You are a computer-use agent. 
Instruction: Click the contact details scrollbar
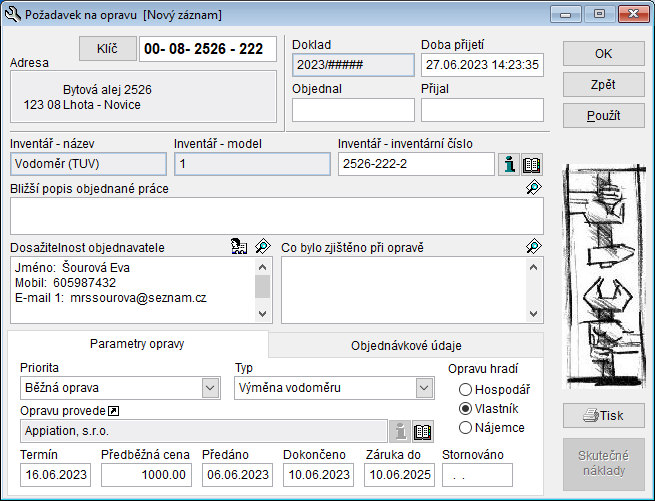click(263, 288)
